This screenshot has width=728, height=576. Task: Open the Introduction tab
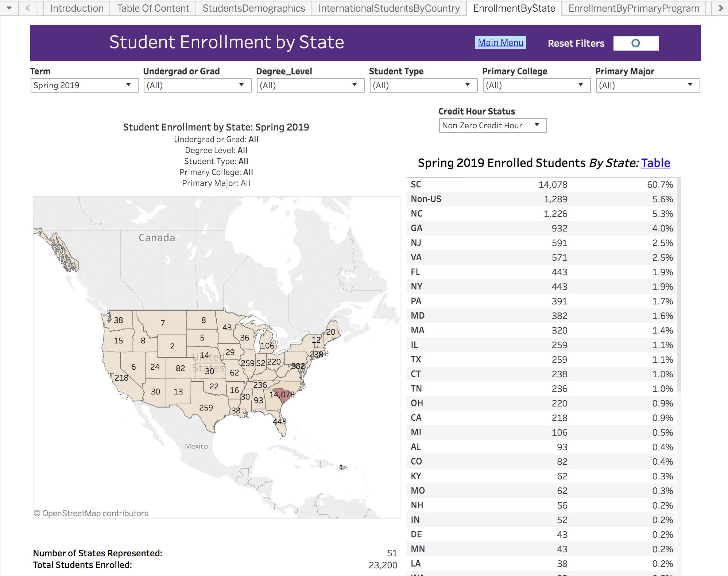pos(77,8)
